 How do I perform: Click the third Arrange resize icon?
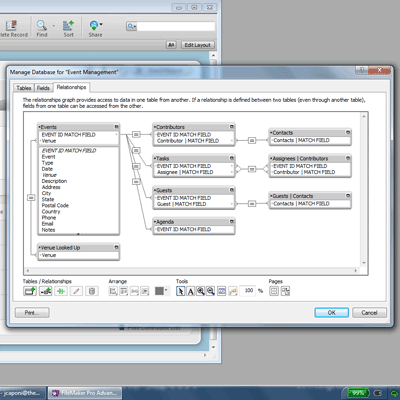pyautogui.click(x=134, y=291)
